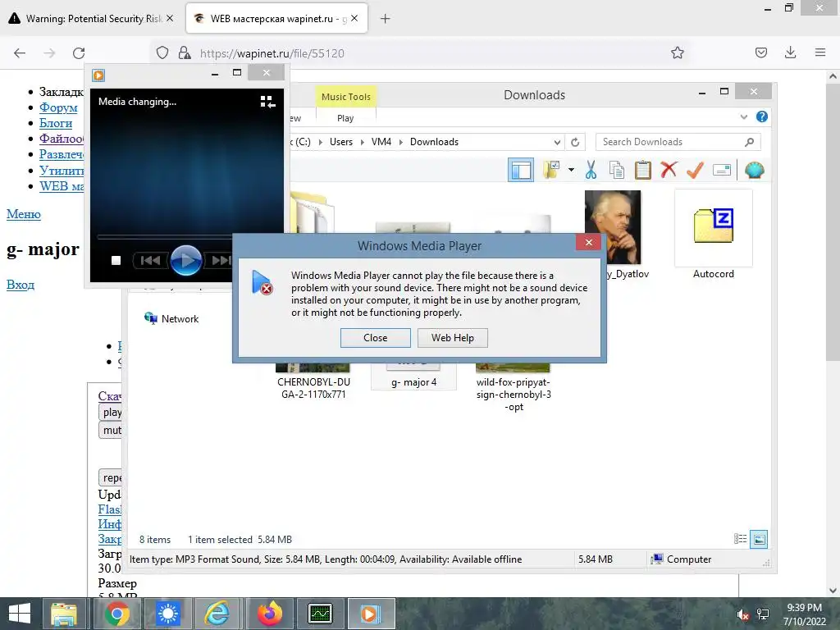Image resolution: width=840 pixels, height=630 pixels.
Task: Switch to the Warning: Potential Security Risk tab
Action: [91, 19]
